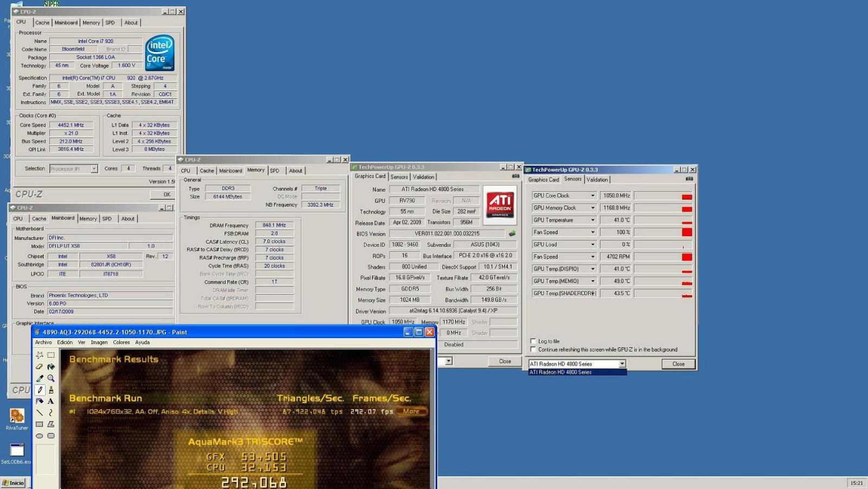Expand the GPU Load sensor dropdown
868x489 pixels.
(x=592, y=244)
